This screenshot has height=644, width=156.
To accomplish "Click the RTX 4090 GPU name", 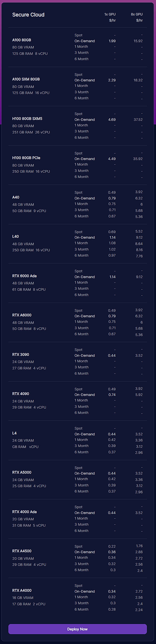I will pyautogui.click(x=21, y=394).
